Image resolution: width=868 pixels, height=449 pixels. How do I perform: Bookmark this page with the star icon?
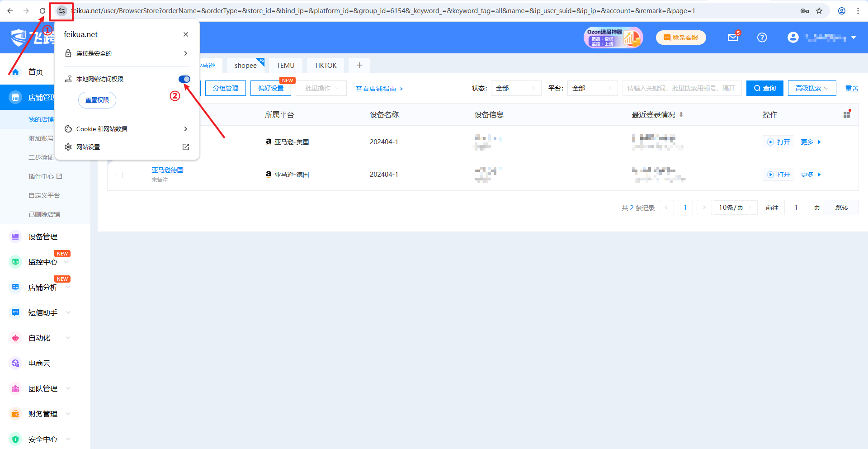pos(819,11)
